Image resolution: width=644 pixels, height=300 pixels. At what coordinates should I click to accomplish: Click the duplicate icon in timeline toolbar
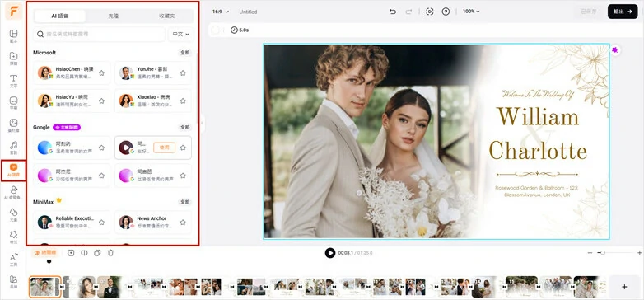click(97, 253)
